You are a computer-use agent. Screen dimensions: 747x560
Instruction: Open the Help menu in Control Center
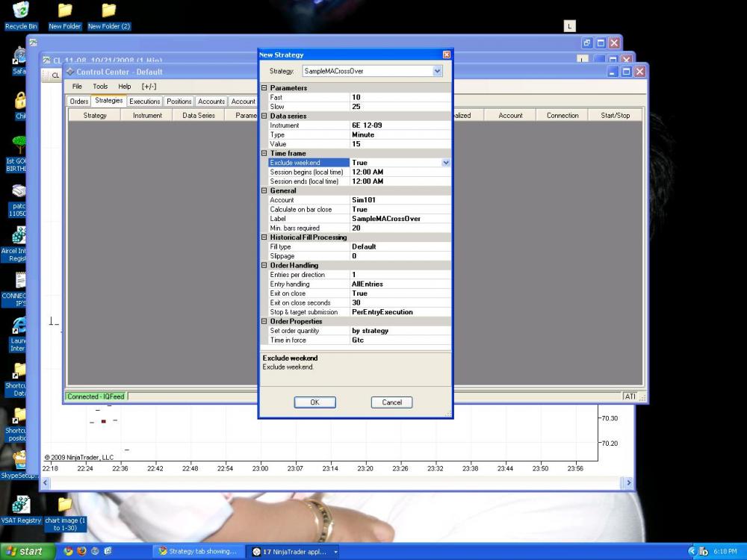tap(124, 86)
